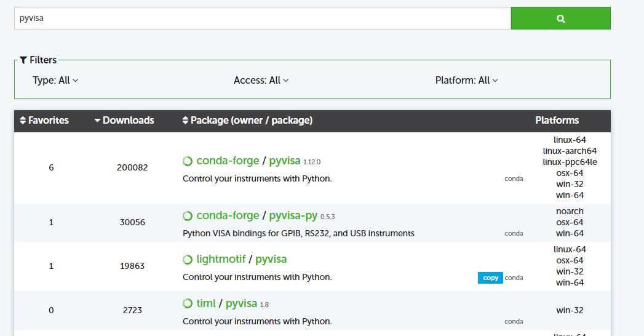Open the lightmotif owner link

[221, 259]
